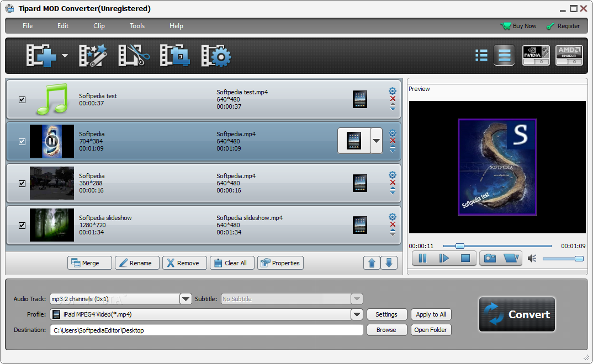Switch to thumbnail row view icon
Screen dimensions: 593x364
[504, 56]
